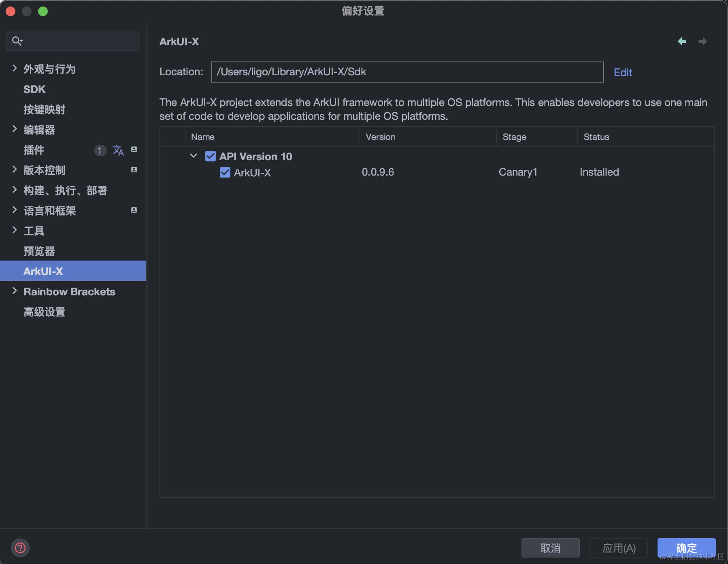Click the SDK Location path field

(x=407, y=72)
